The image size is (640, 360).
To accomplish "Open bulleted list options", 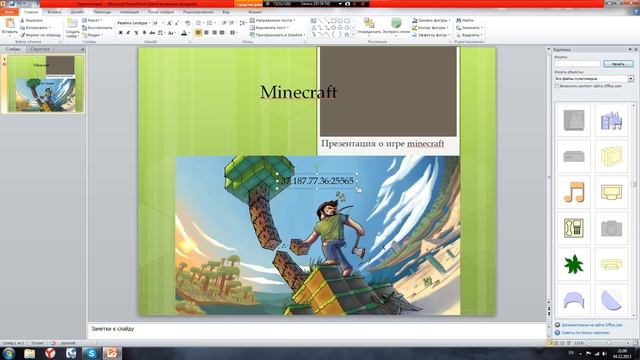I will pyautogui.click(x=199, y=23).
